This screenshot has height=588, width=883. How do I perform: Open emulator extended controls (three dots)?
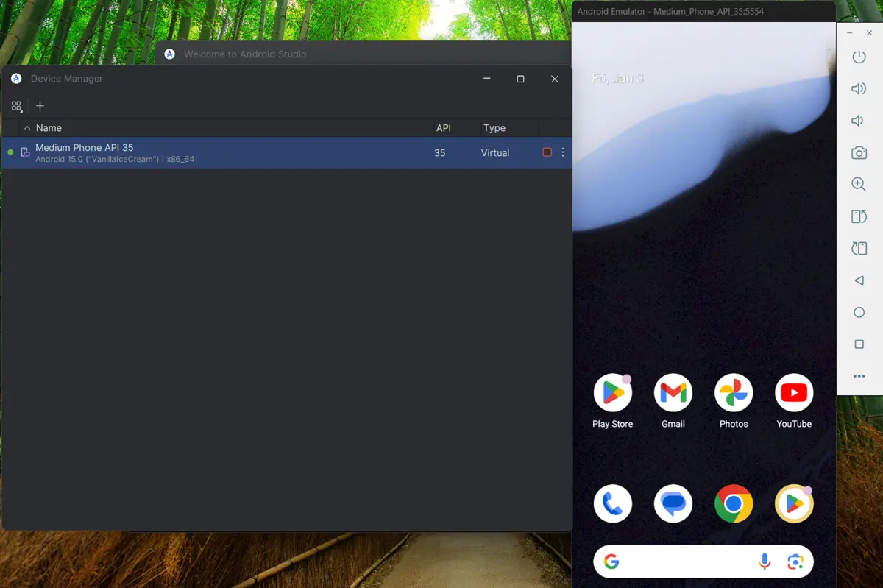pyautogui.click(x=859, y=376)
